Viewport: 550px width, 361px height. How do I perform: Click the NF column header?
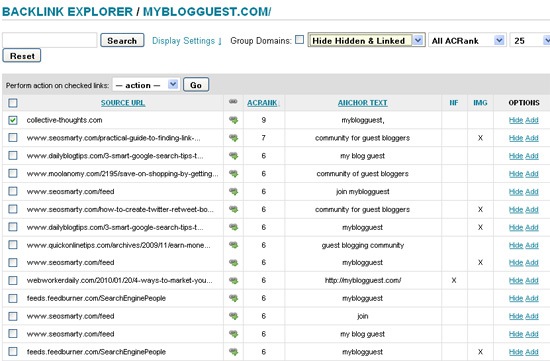tap(454, 103)
